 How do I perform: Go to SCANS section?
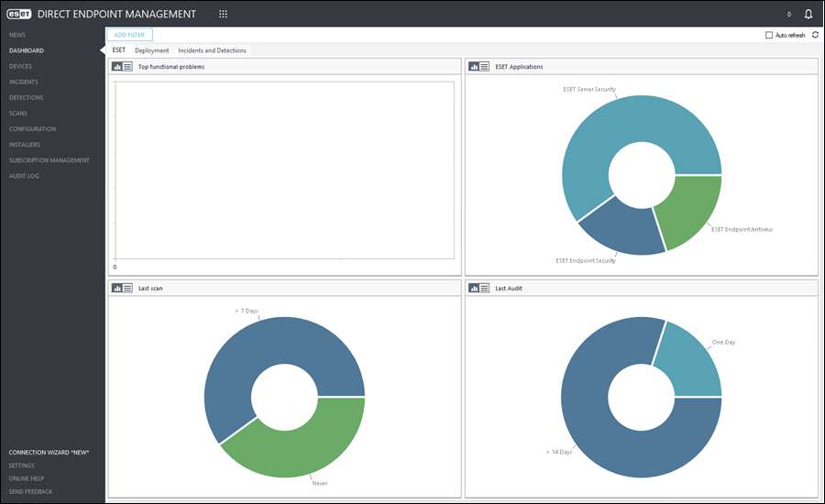(x=18, y=114)
